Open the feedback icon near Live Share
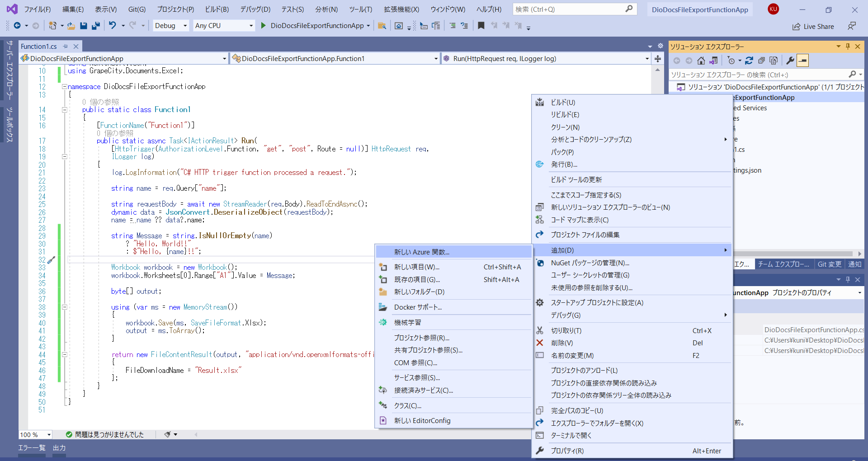The width and height of the screenshot is (868, 461). [852, 26]
